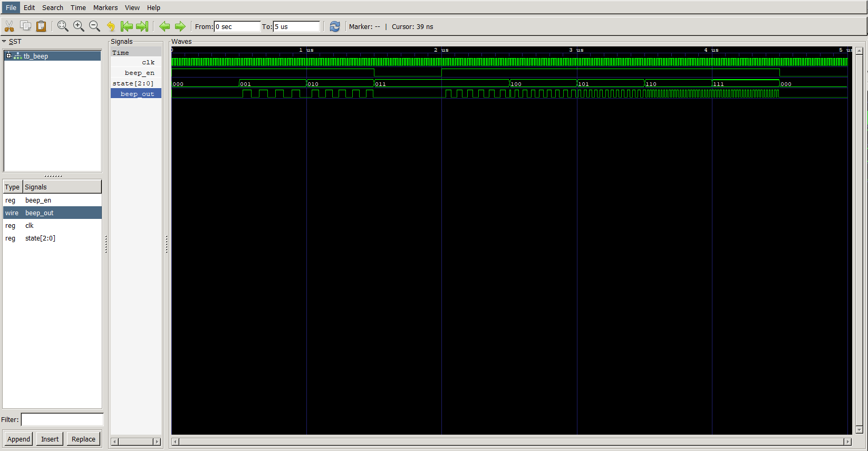The width and height of the screenshot is (868, 451).
Task: Click the Append button
Action: 18,439
